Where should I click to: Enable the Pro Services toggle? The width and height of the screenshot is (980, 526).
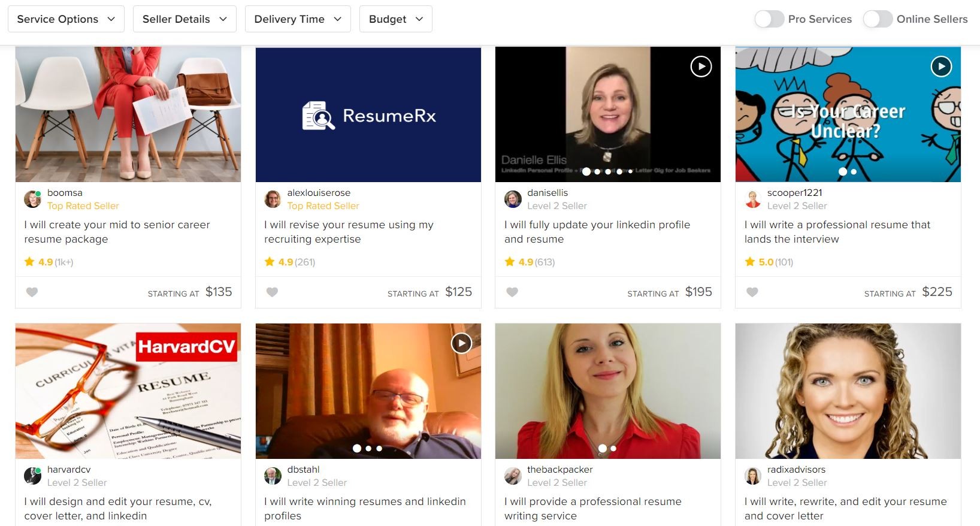point(769,19)
